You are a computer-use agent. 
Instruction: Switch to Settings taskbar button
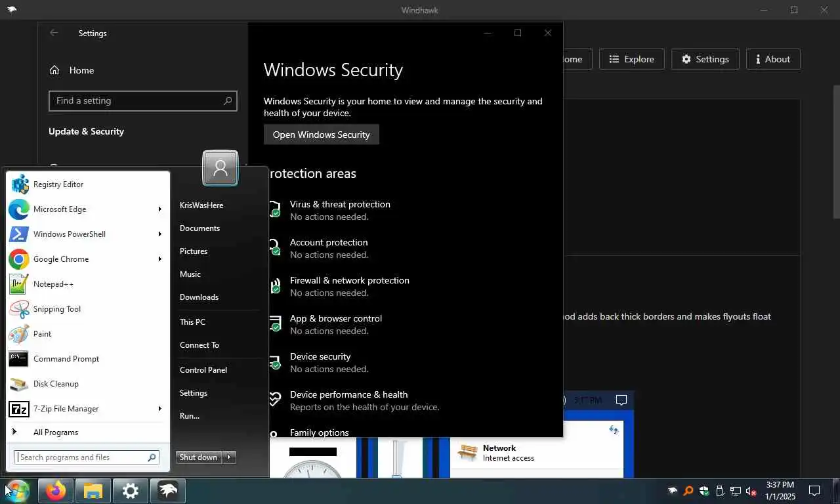click(x=131, y=491)
